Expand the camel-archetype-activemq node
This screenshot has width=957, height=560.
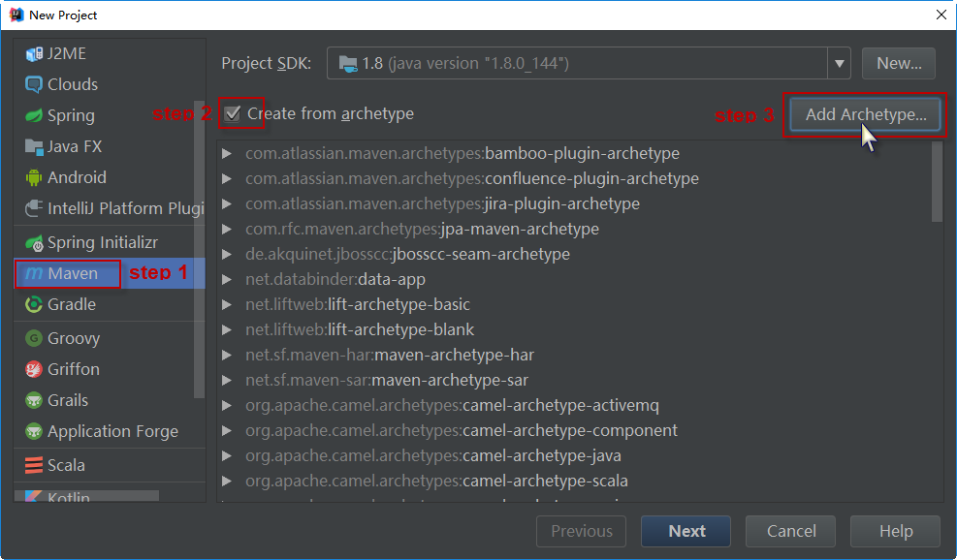[227, 405]
